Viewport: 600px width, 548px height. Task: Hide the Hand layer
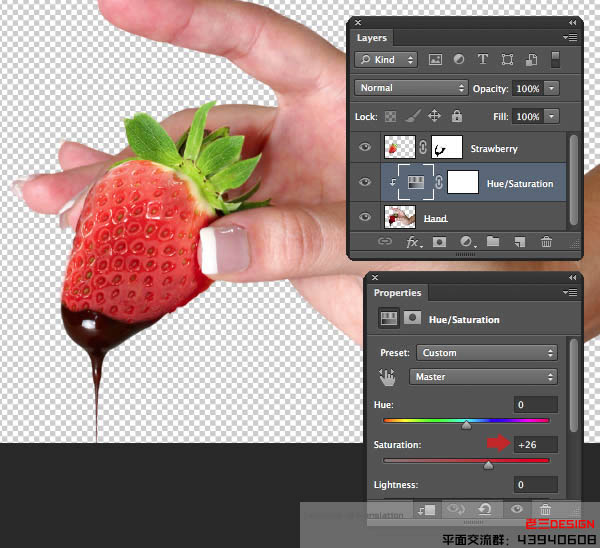tap(365, 217)
